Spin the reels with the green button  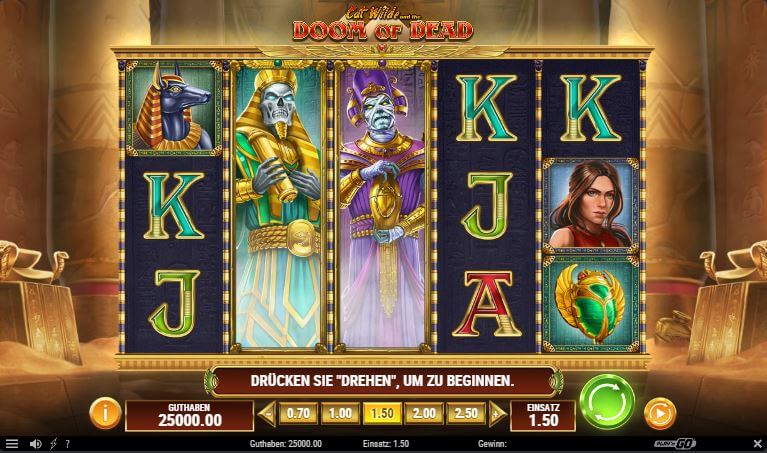pos(607,402)
